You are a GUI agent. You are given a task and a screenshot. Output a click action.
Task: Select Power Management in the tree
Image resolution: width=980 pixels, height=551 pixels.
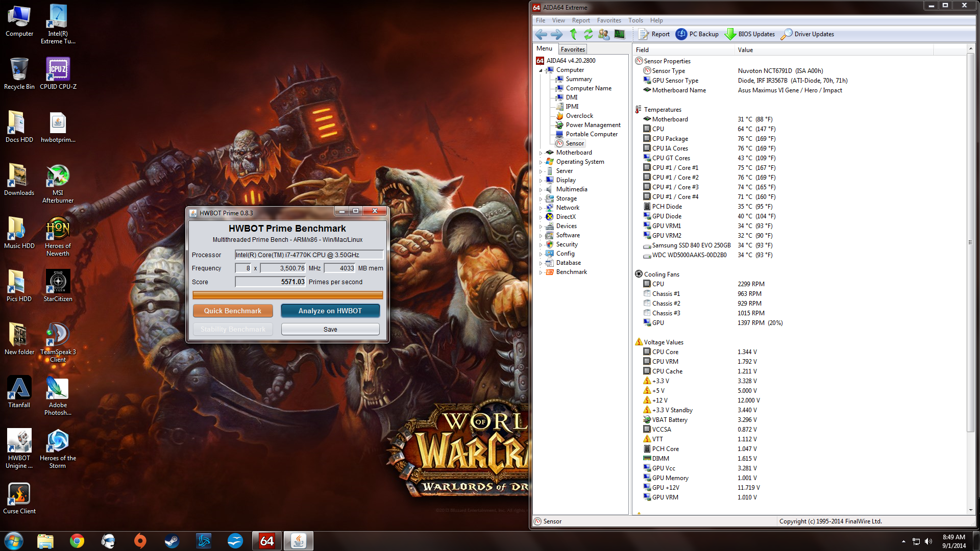(593, 125)
